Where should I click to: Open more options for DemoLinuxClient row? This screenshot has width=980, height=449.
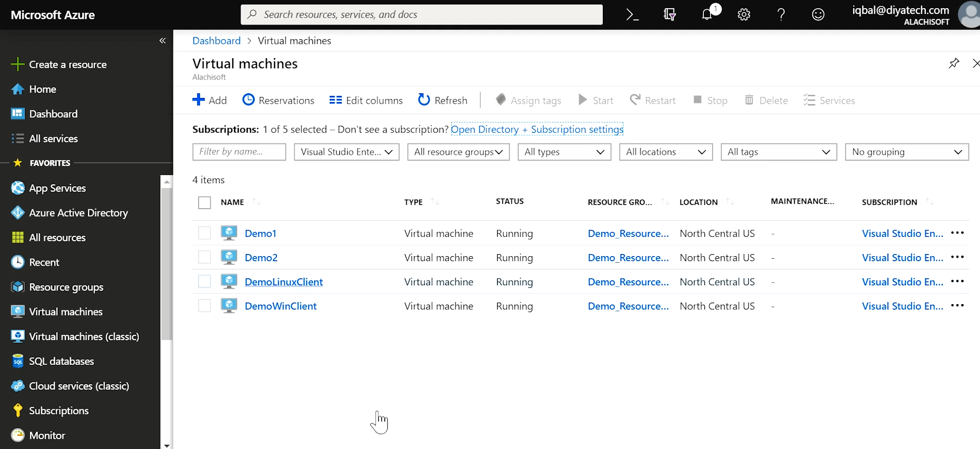point(957,282)
